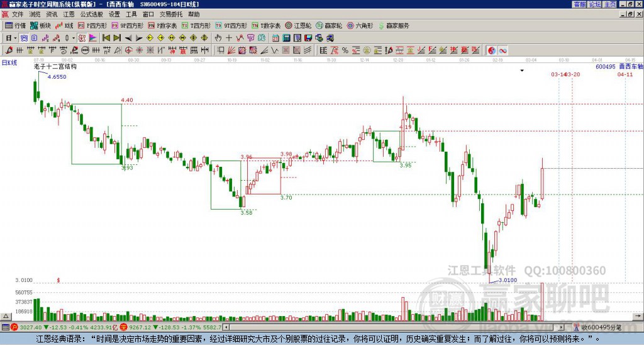Open 赢家服务 with dollar icon

394,25
